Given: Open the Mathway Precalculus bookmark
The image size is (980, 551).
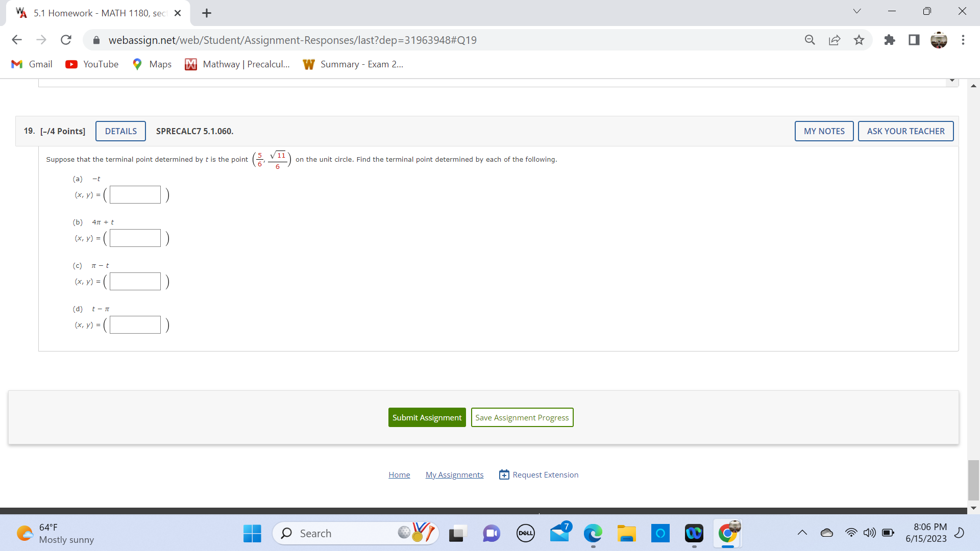Looking at the screenshot, I should (238, 64).
